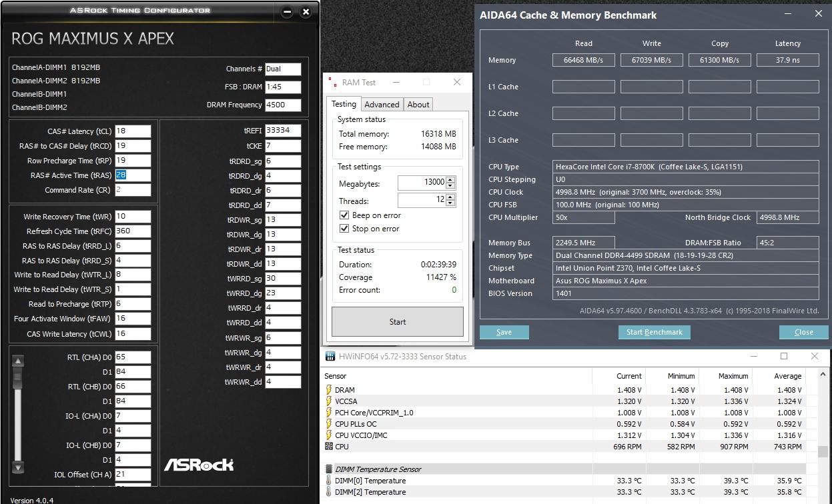Screen dimensions: 832x504
Task: Click the RTL (CHA) D0 field
Action: (x=133, y=357)
